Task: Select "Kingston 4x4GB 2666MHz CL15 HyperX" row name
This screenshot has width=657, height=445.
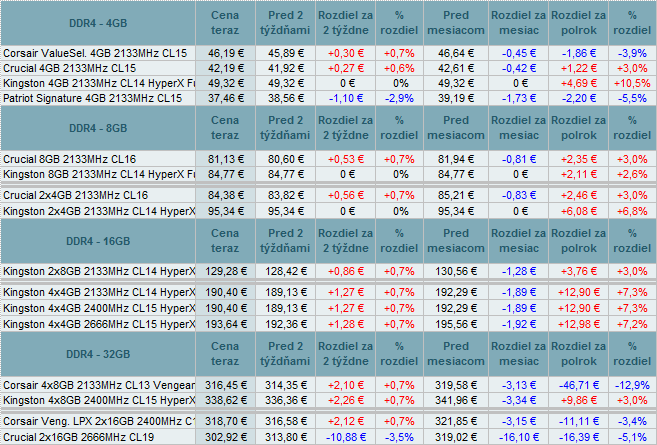Action: 99,324
